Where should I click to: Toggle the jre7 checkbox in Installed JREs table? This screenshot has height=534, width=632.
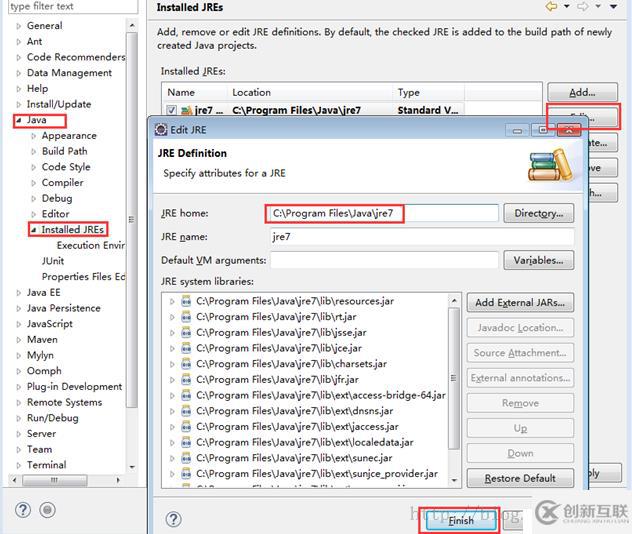pos(171,110)
